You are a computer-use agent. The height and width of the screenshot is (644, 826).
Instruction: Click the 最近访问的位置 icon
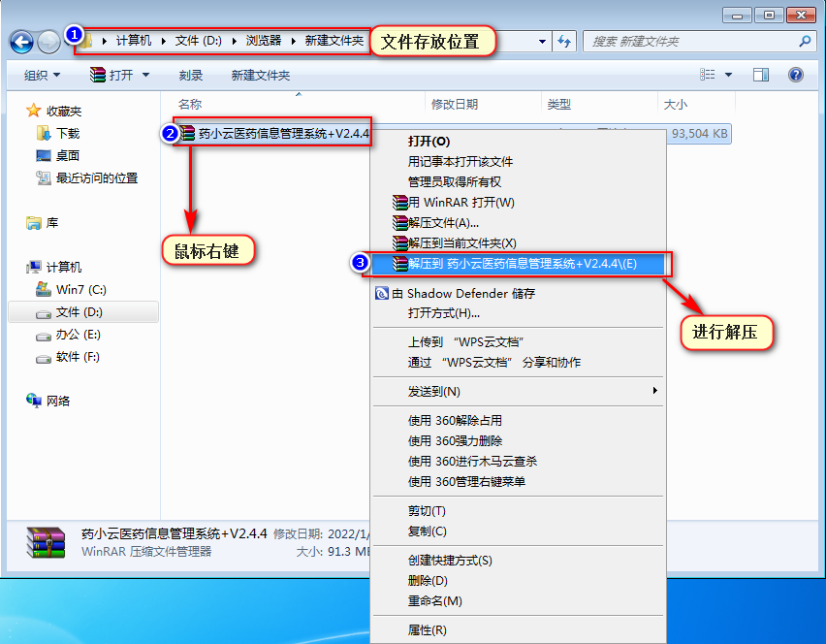(x=44, y=178)
